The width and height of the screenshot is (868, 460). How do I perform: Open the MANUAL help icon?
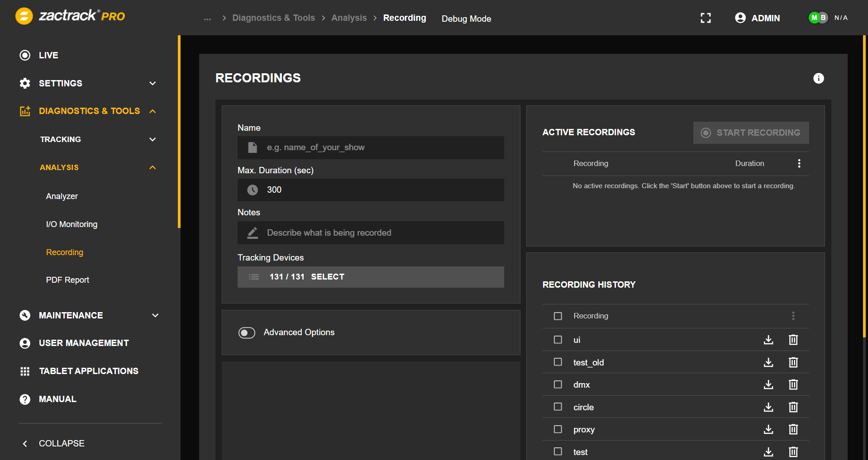point(25,399)
